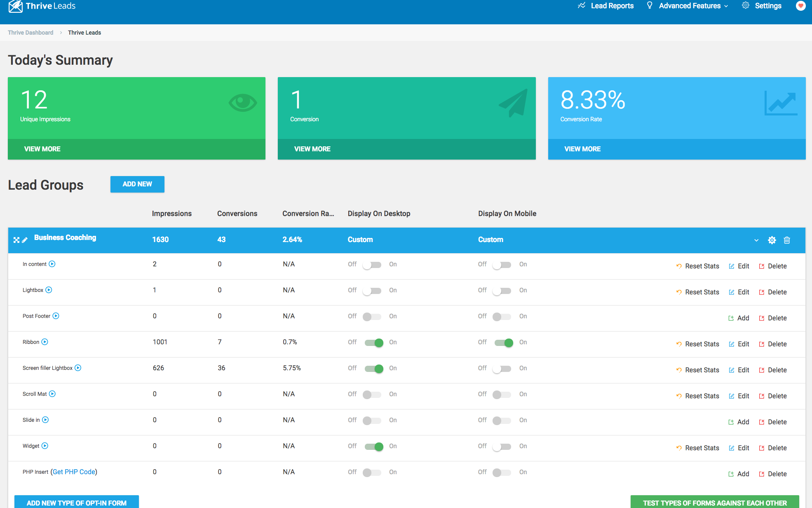
Task: Play the preview icon next to Scroll Mat
Action: [x=52, y=394]
